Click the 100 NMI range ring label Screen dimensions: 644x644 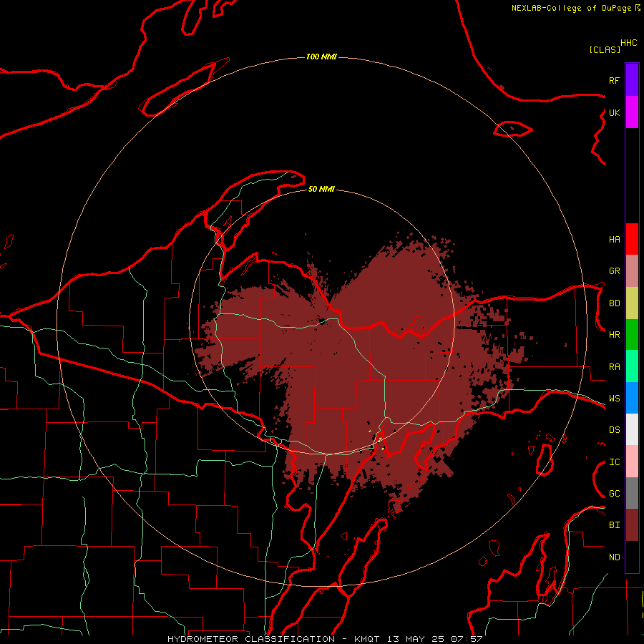tap(321, 57)
